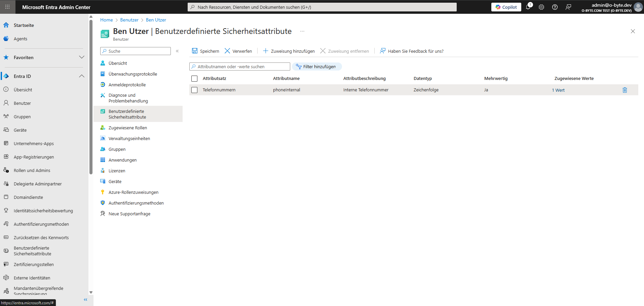The height and width of the screenshot is (306, 644).
Task: Check the Telefonnummern row checkbox
Action: (x=194, y=90)
